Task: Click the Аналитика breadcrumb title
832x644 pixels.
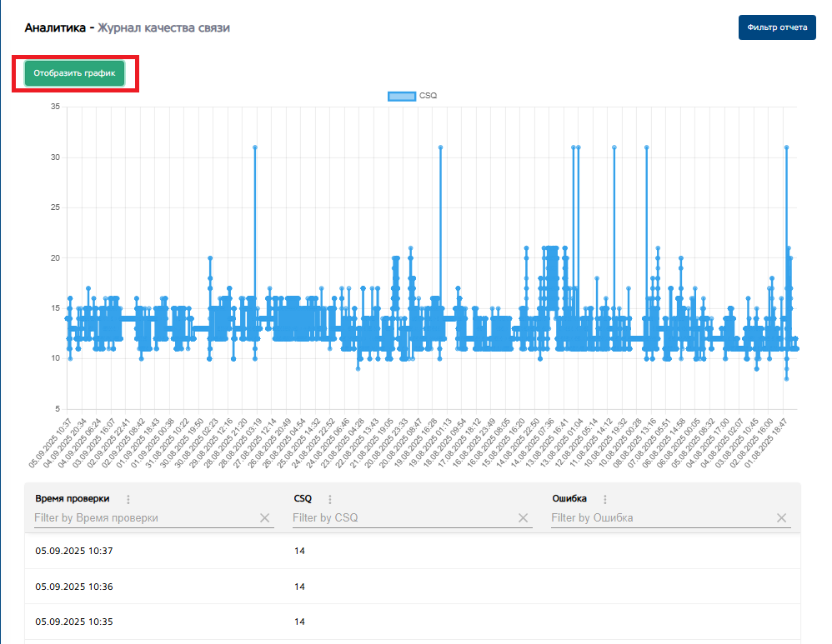Action: click(55, 27)
